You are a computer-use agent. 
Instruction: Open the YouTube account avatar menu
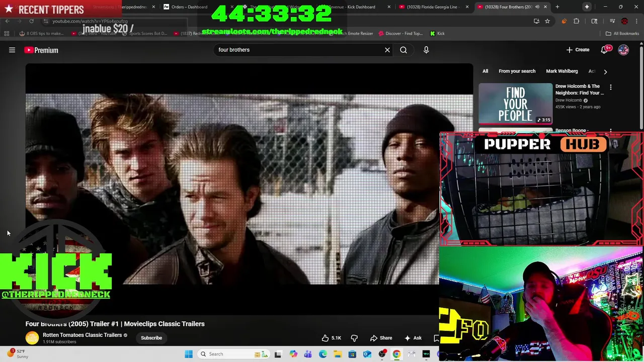point(623,50)
